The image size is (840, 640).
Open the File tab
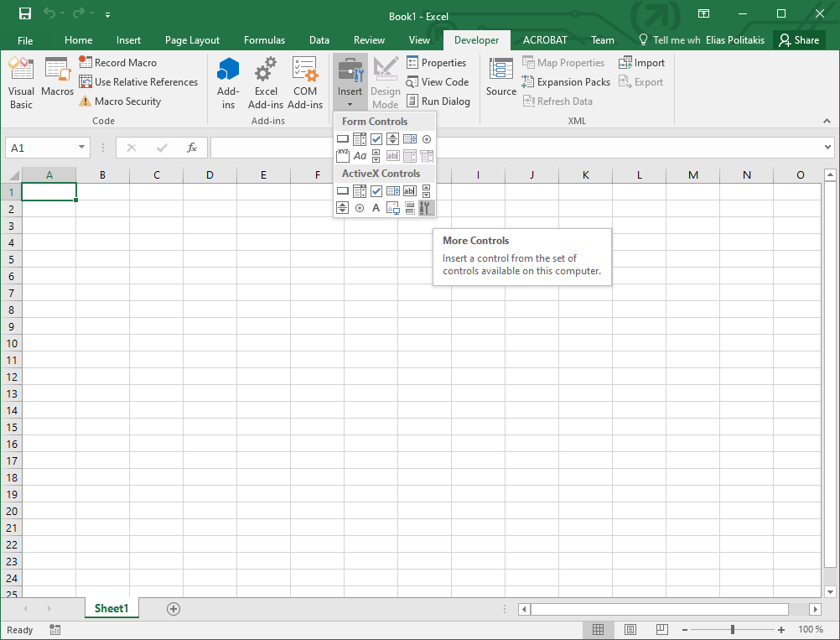click(x=25, y=40)
